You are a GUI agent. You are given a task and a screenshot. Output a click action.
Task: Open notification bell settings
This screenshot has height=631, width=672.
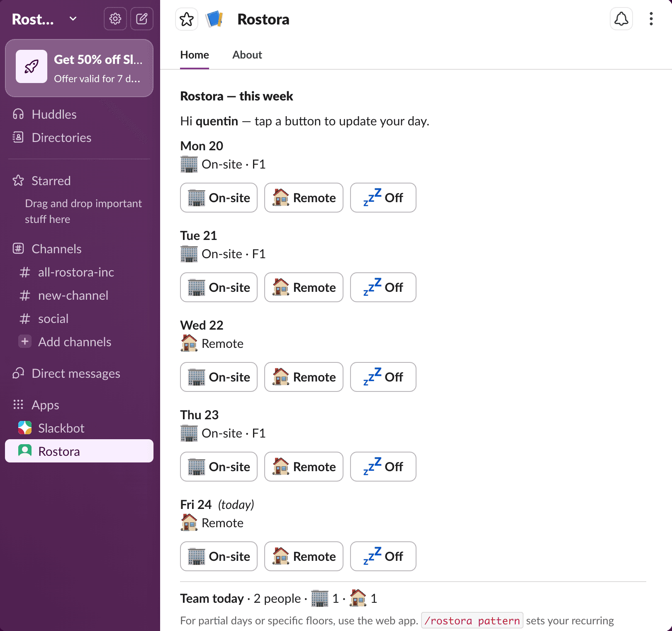click(x=621, y=19)
